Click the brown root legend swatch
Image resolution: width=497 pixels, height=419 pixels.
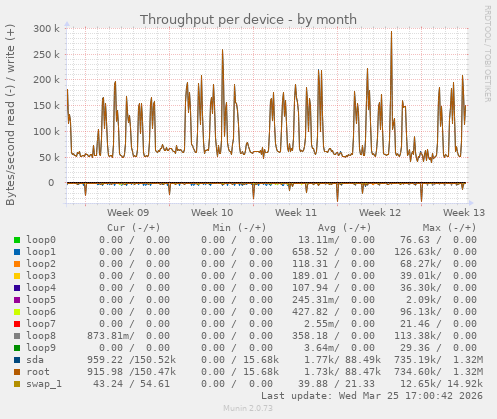tap(17, 372)
